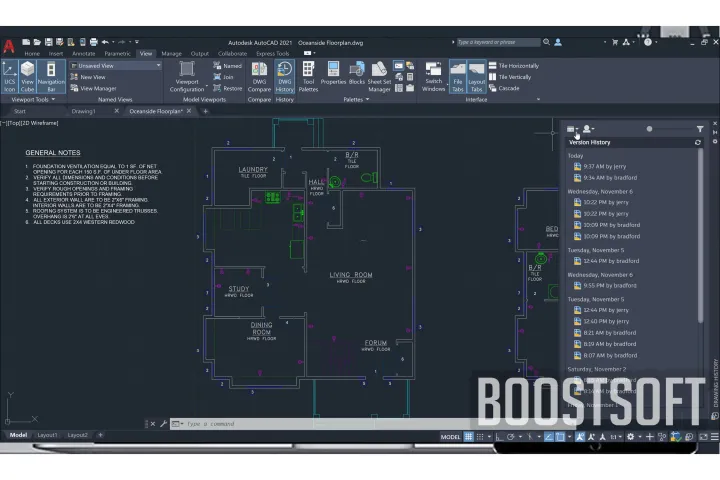
Task: Click the Undo arrow icon
Action: pos(105,42)
